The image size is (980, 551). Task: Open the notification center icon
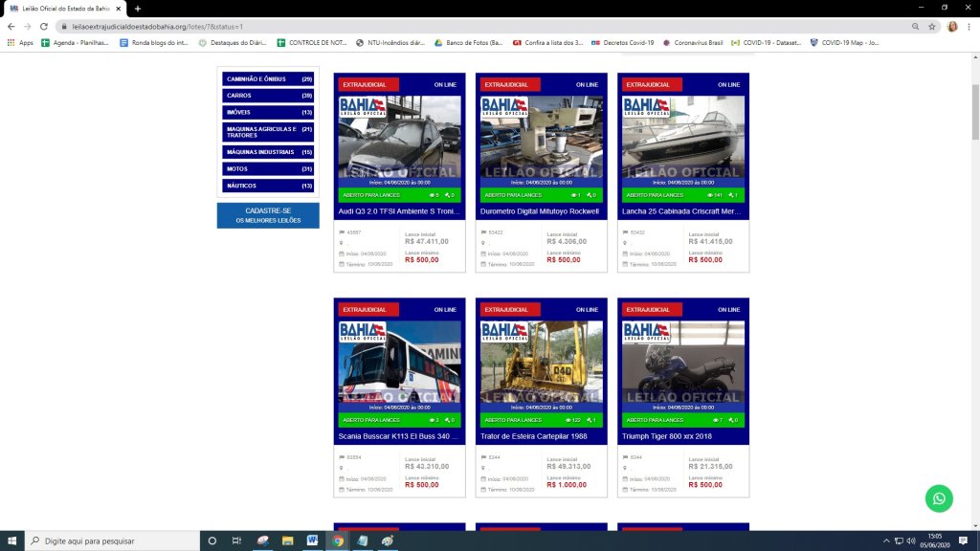pos(963,541)
